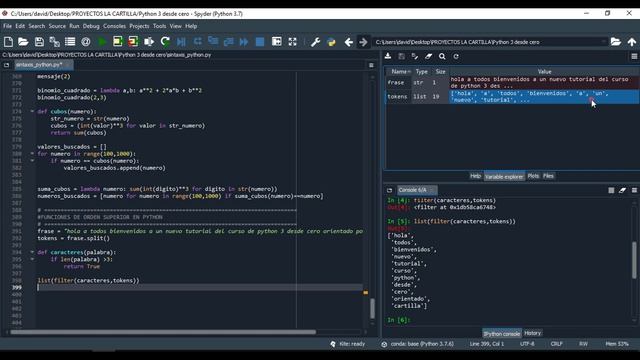Remove all variables with eraser icon

(429, 56)
